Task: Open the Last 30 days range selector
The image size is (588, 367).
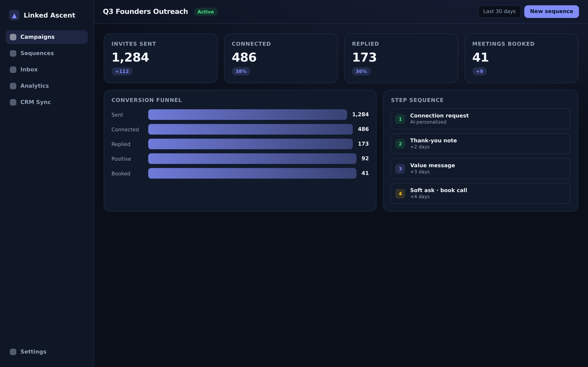Action: coord(499,11)
